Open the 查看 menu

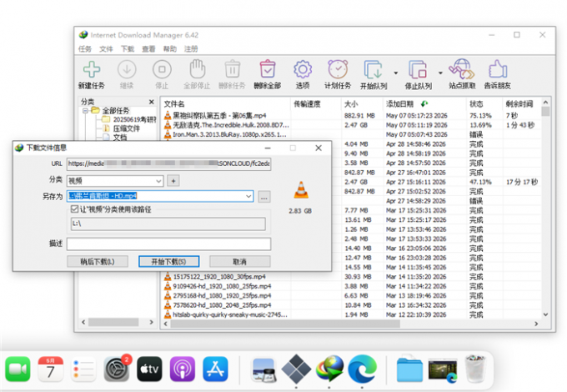click(x=148, y=49)
